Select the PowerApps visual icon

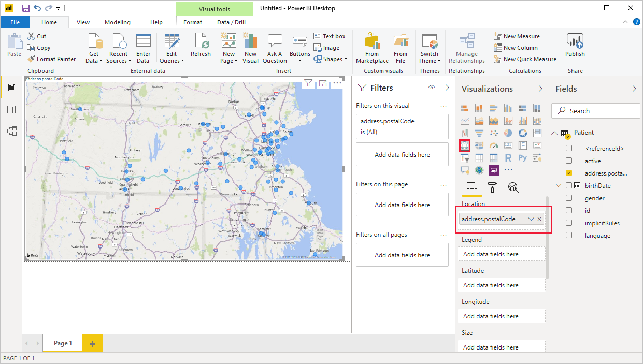tap(494, 170)
